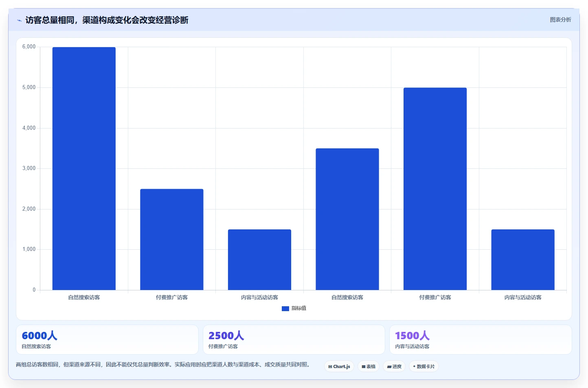Select the 进度 tag chip

tap(394, 366)
